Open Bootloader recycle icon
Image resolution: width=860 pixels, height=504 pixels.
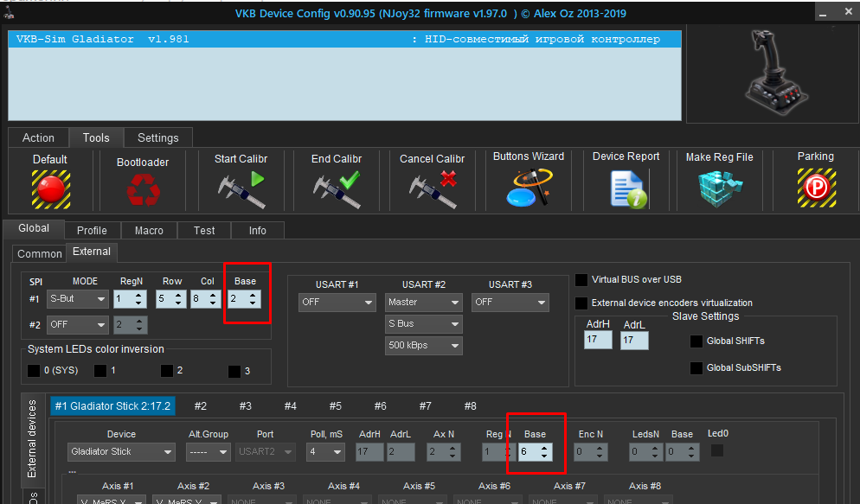[142, 188]
